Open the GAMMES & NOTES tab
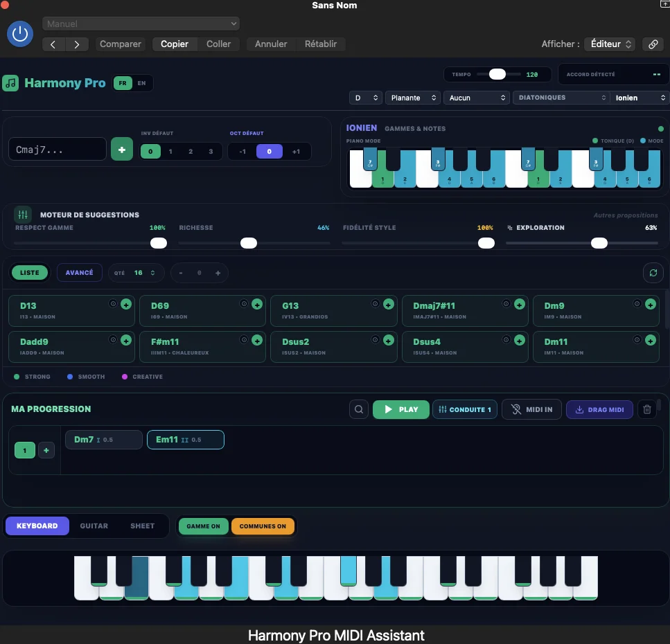 (415, 129)
